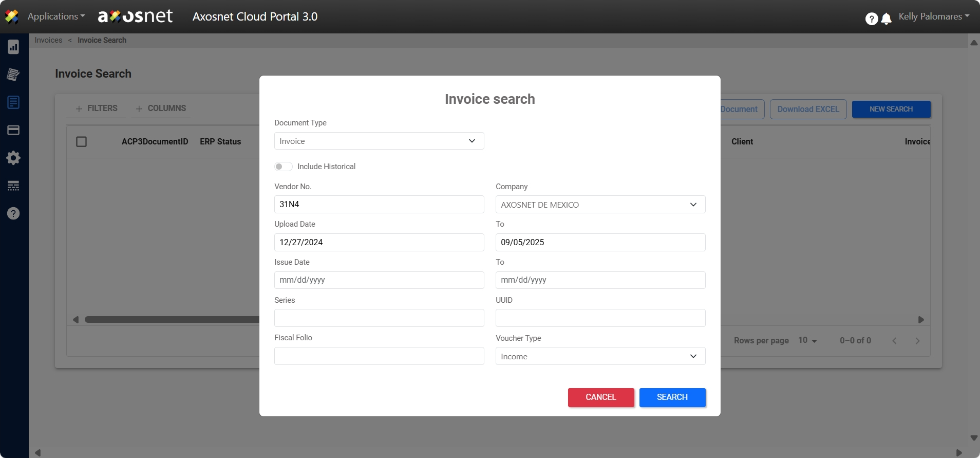The image size is (980, 458).
Task: Click the stacked documents sidebar icon
Action: click(x=13, y=75)
